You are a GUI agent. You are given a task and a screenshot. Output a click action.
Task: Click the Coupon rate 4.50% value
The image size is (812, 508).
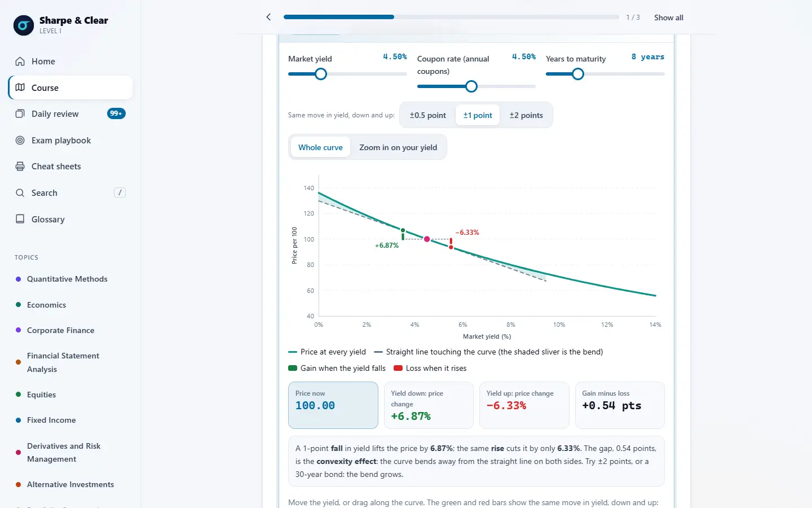[x=524, y=56]
